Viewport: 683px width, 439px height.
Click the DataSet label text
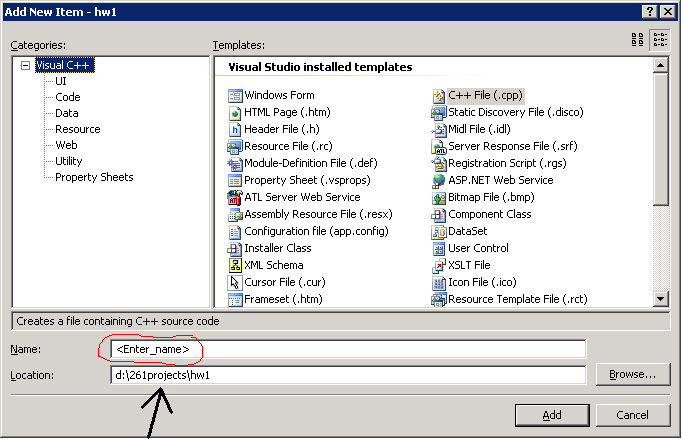pyautogui.click(x=467, y=231)
